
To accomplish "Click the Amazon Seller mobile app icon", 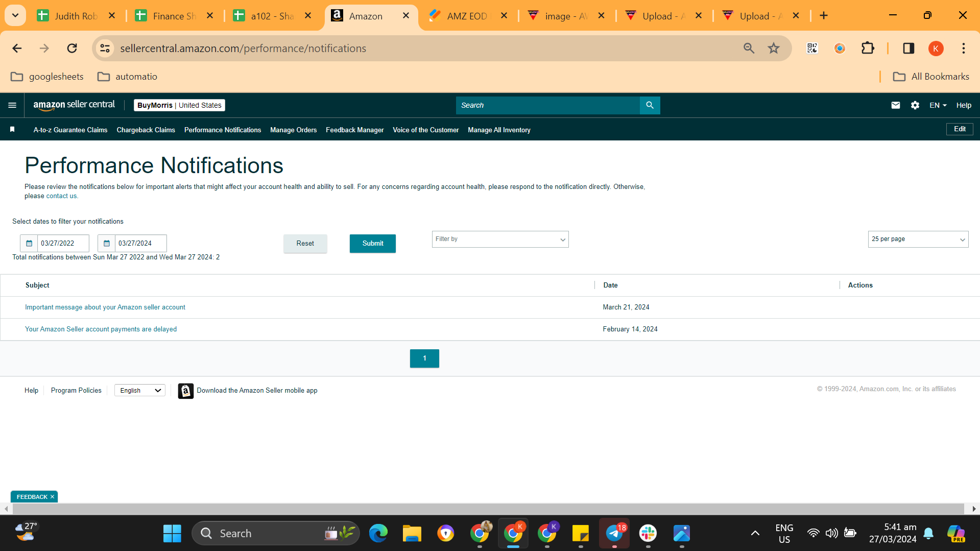I will [186, 391].
